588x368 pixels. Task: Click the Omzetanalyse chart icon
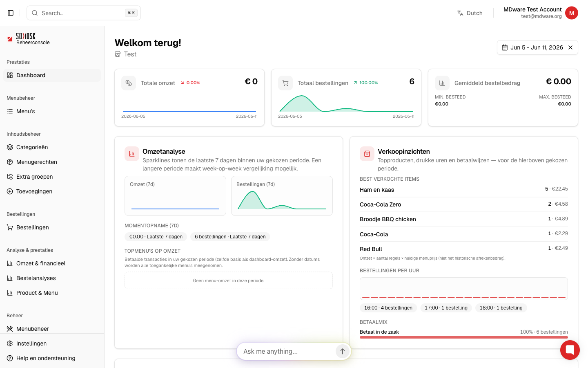tap(132, 154)
